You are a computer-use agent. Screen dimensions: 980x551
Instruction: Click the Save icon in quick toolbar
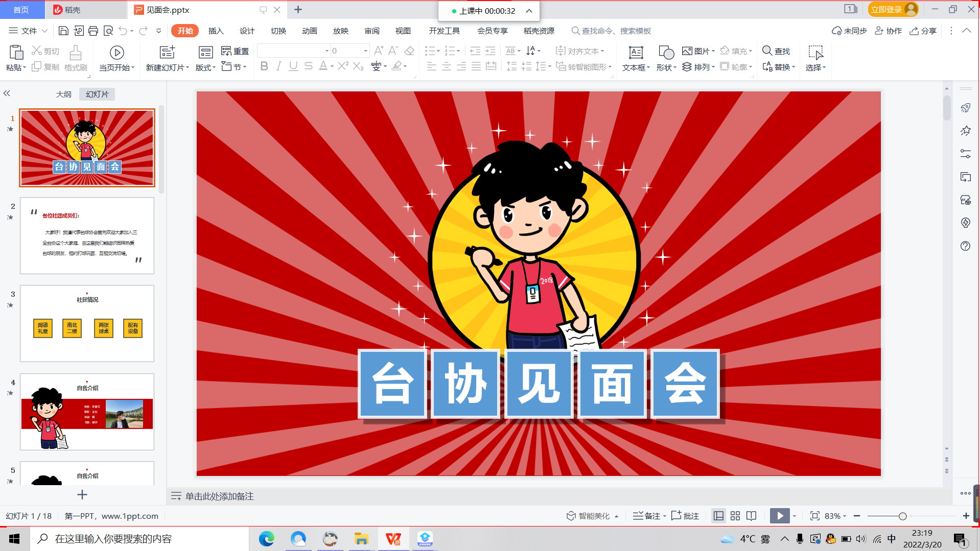(63, 31)
